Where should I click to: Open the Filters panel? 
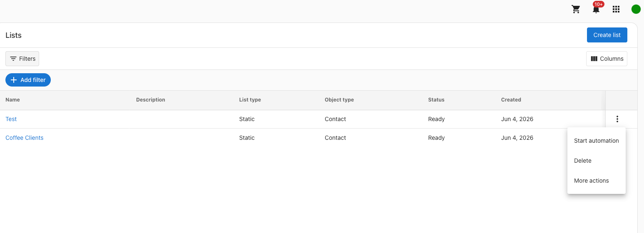click(22, 59)
